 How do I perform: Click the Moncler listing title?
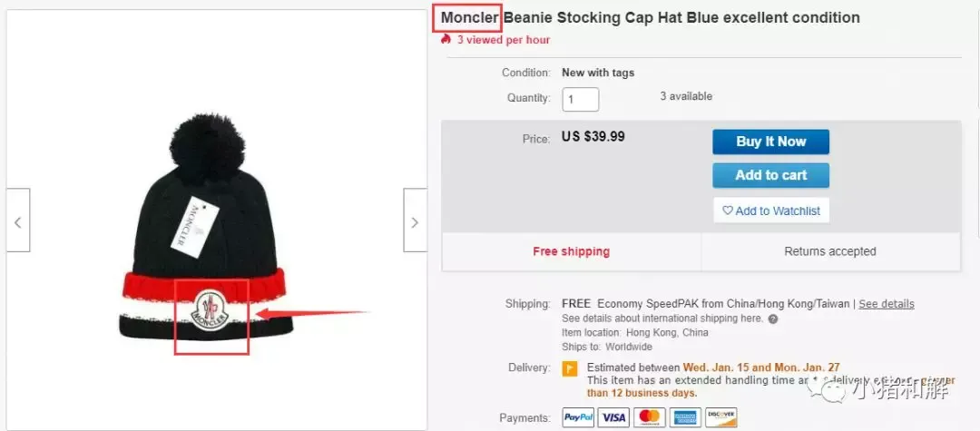point(650,17)
